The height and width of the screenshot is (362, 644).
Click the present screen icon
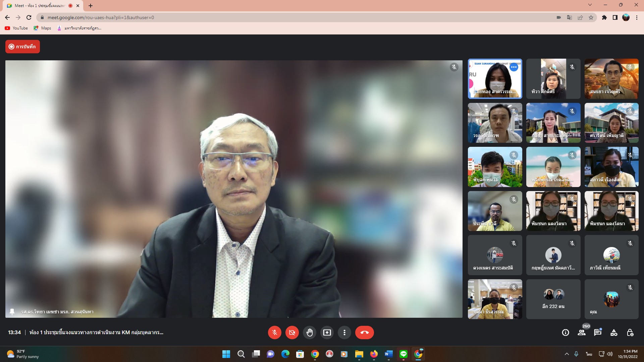(x=327, y=333)
